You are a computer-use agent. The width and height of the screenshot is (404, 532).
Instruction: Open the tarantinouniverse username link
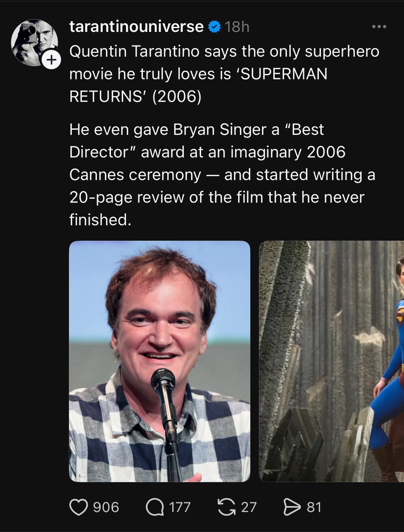[x=136, y=27]
